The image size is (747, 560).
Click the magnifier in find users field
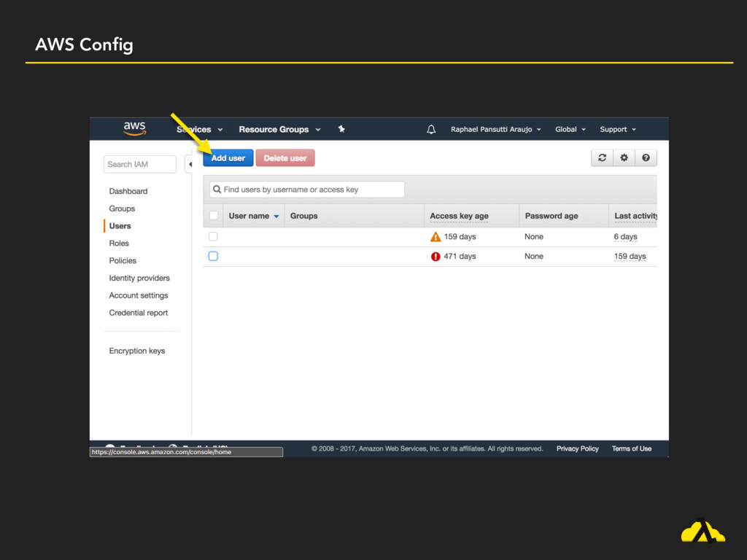click(217, 190)
